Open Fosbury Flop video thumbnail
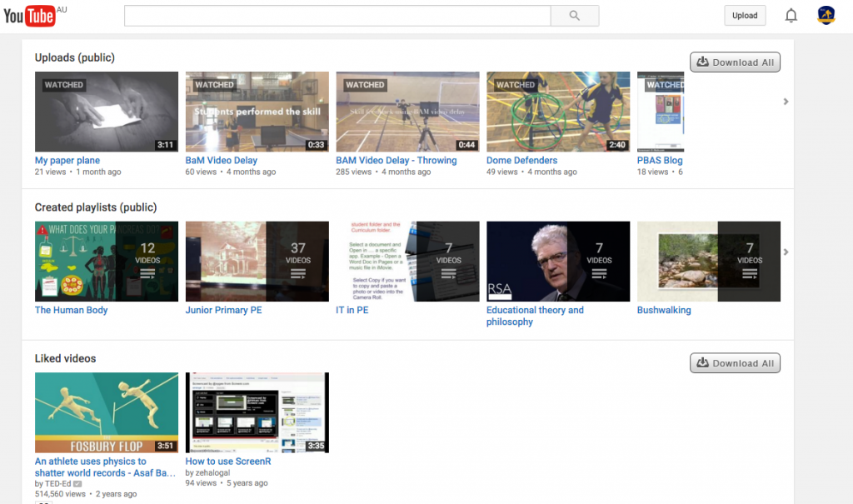 coord(107,412)
